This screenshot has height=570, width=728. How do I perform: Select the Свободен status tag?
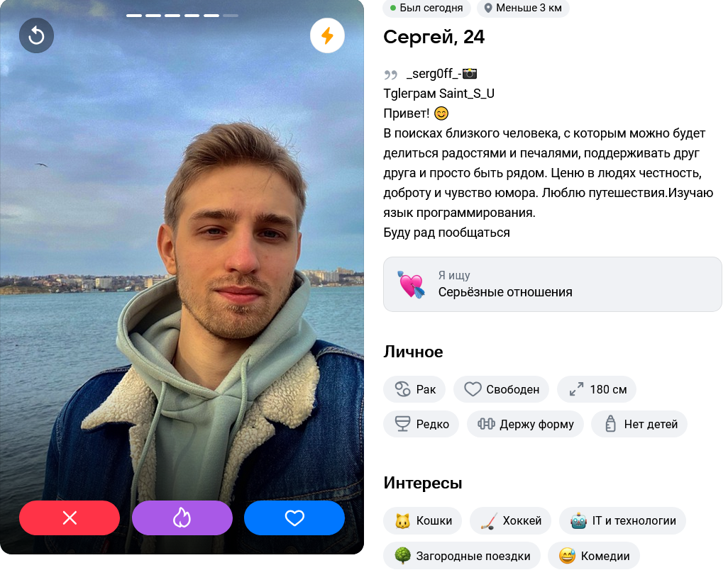(x=502, y=389)
